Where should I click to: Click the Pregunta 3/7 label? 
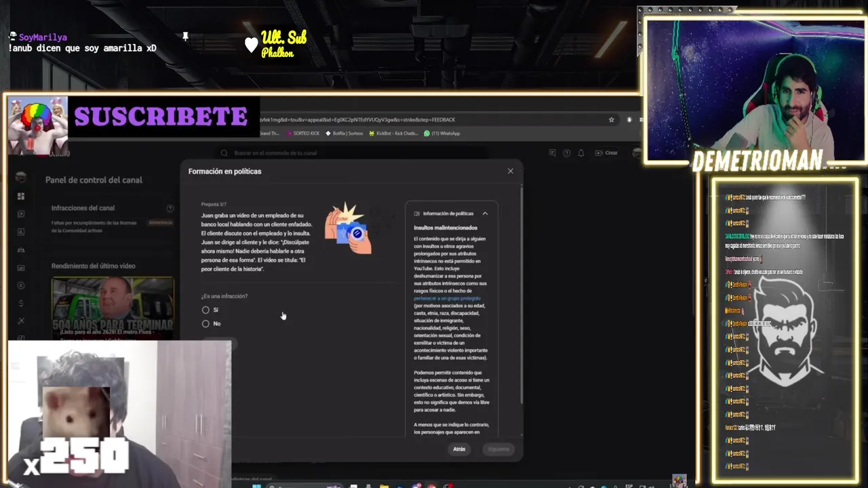[214, 204]
